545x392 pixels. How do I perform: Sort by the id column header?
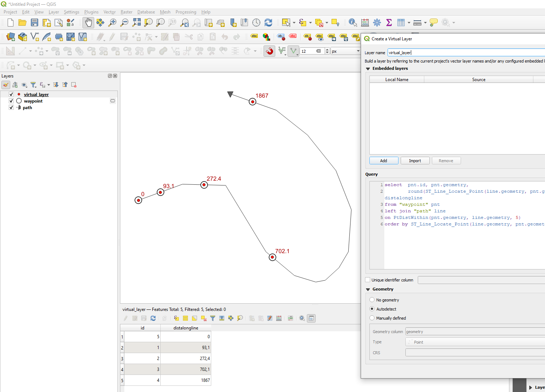click(143, 328)
